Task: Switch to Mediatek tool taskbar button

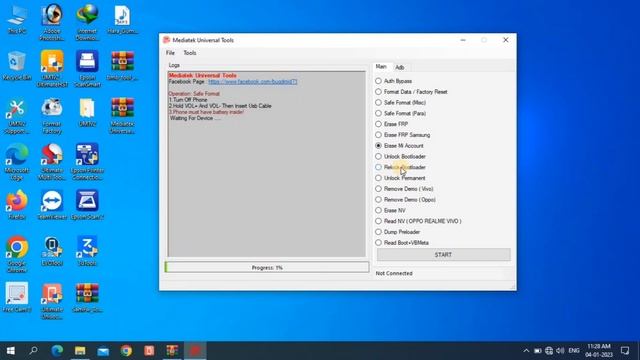Action: point(195,351)
